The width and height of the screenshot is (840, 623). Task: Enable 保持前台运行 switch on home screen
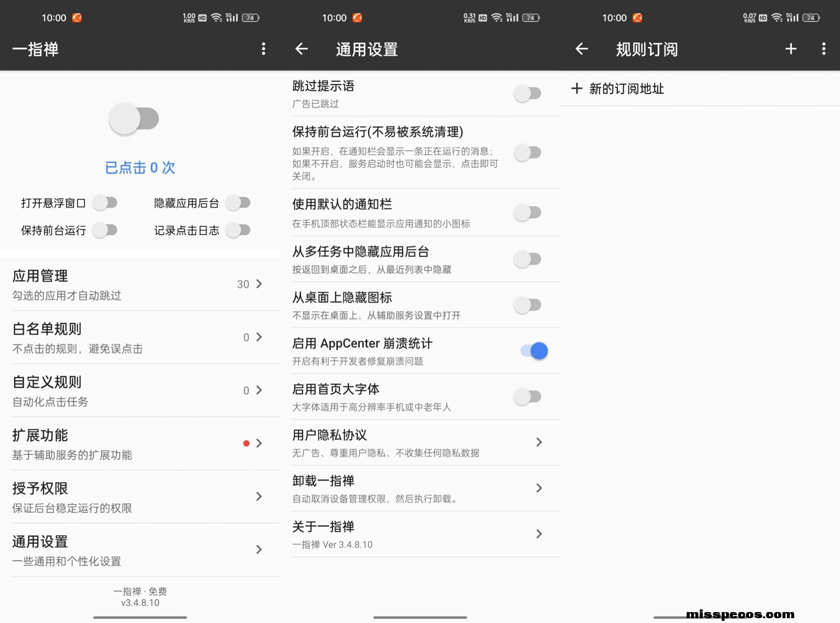click(105, 230)
